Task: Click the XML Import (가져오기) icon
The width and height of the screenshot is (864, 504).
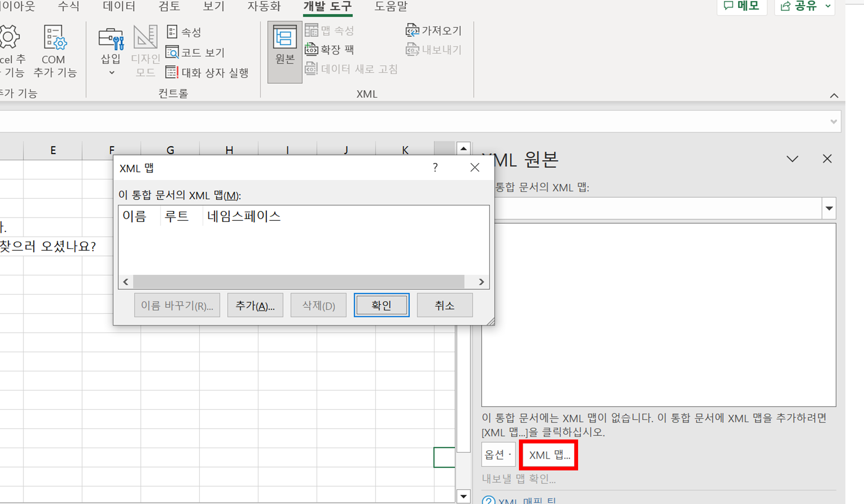Action: coord(412,30)
